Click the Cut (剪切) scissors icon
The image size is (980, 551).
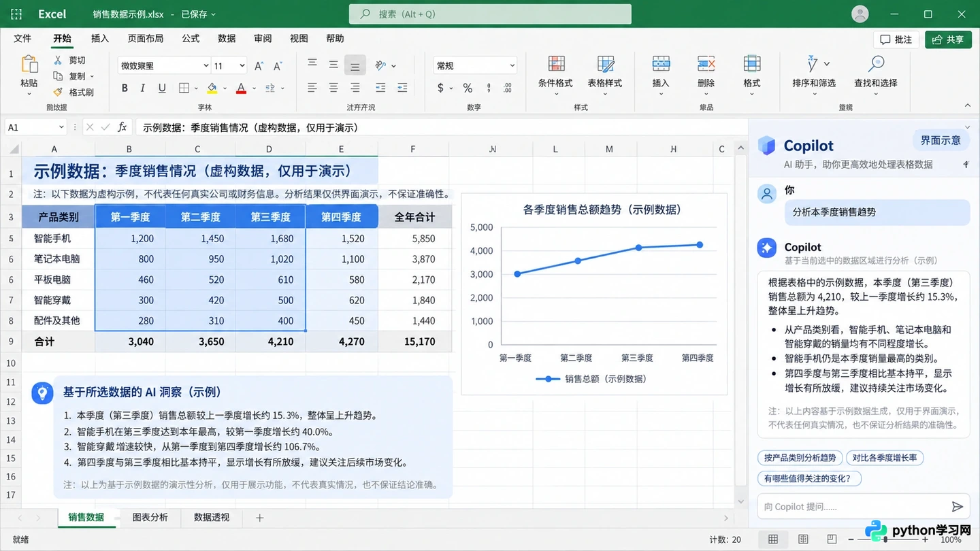click(59, 61)
